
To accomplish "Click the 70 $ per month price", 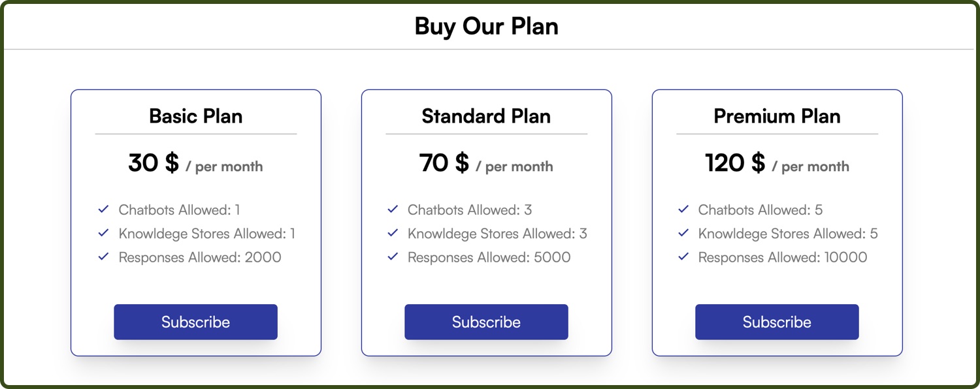I will click(486, 163).
